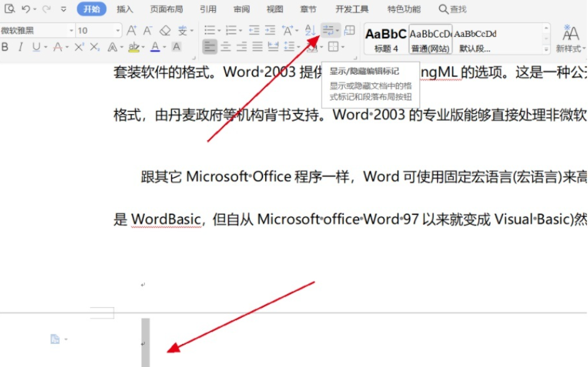Click the clear formatting eraser icon
This screenshot has height=367, width=588.
pyautogui.click(x=165, y=31)
